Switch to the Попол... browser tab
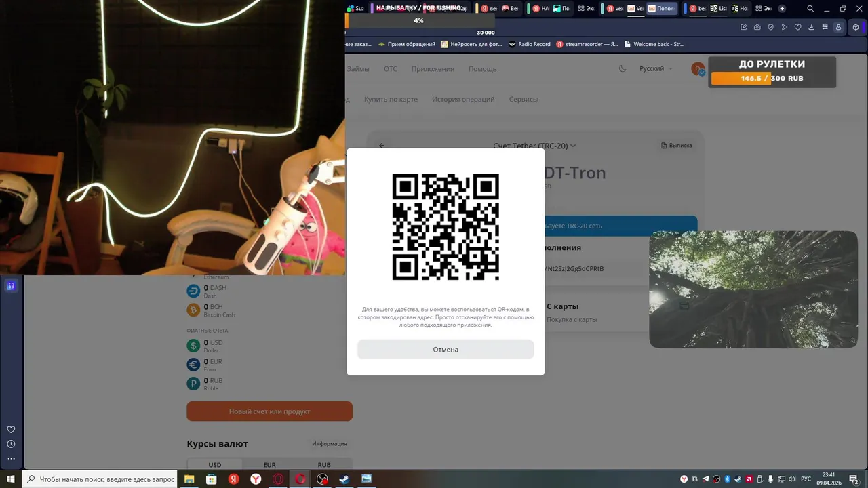The height and width of the screenshot is (488, 868). coord(661,9)
